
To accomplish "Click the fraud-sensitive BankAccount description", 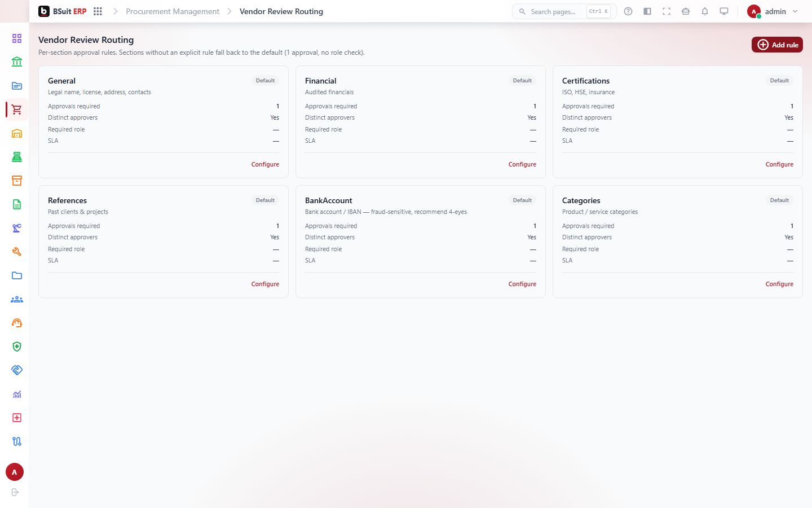I will tap(386, 212).
